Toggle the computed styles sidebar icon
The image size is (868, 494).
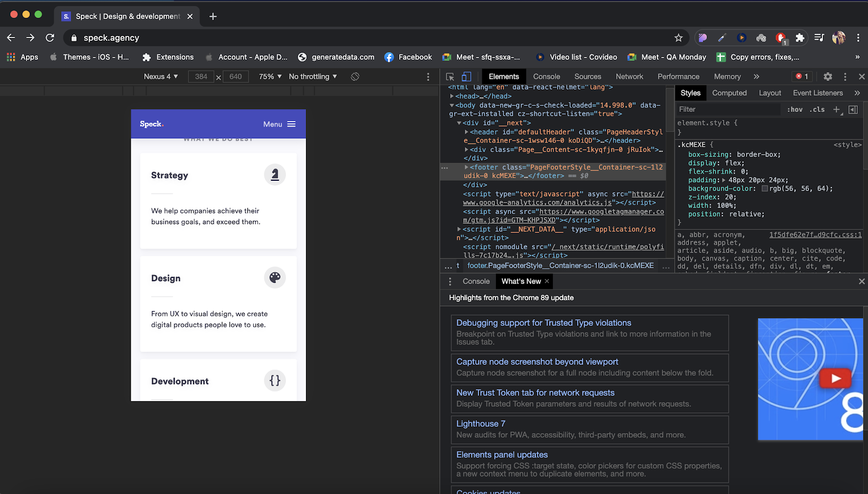click(x=853, y=109)
